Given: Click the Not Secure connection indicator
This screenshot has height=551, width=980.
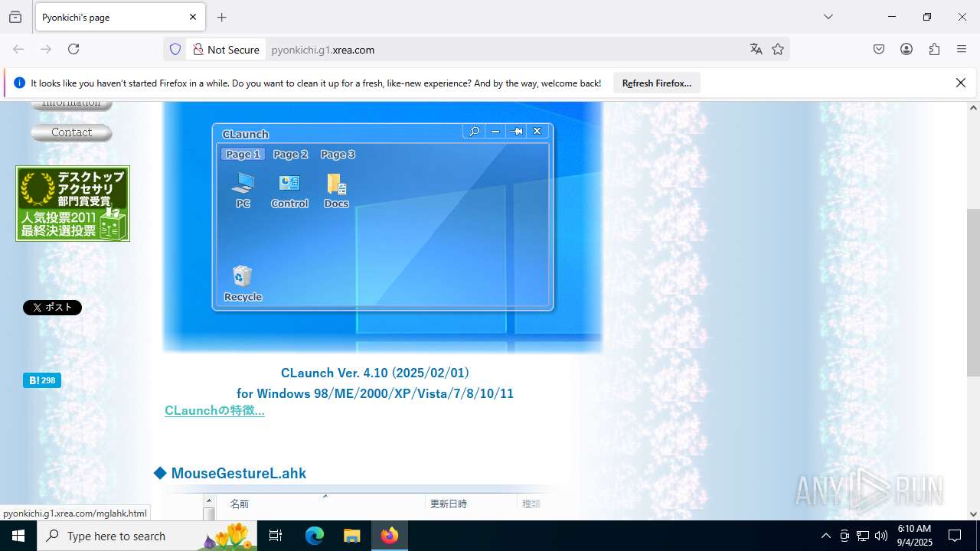Looking at the screenshot, I should tap(226, 49).
